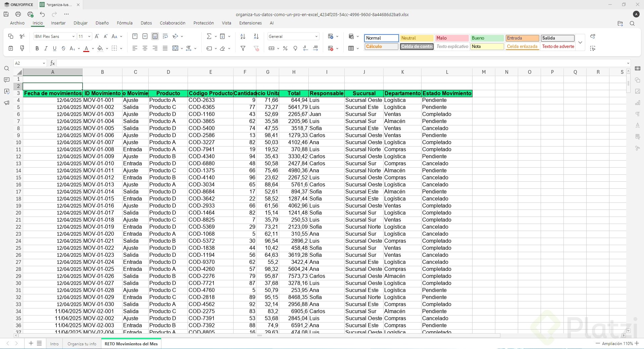Image resolution: width=644 pixels, height=349 pixels.
Task: Click the red font color swatch
Action: (86, 48)
